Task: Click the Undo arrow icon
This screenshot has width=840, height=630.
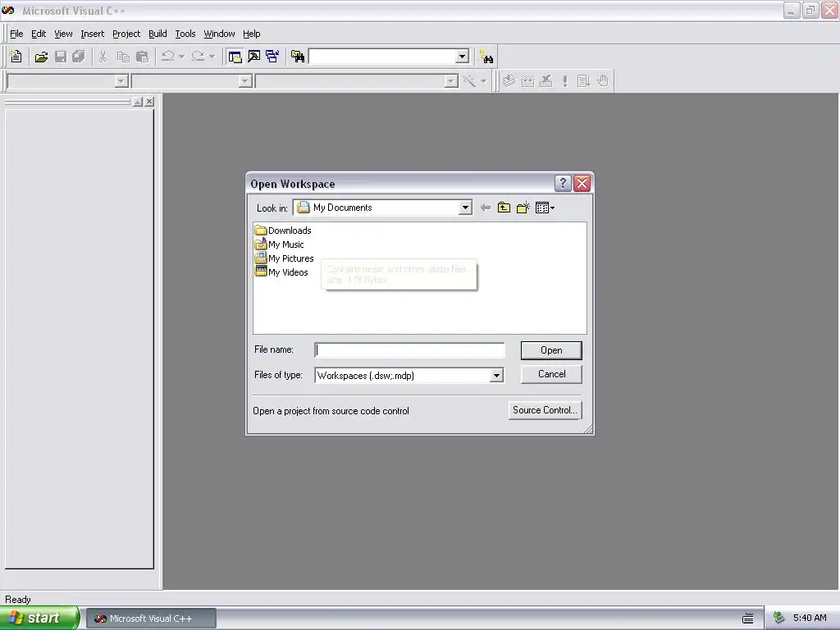Action: [x=168, y=57]
